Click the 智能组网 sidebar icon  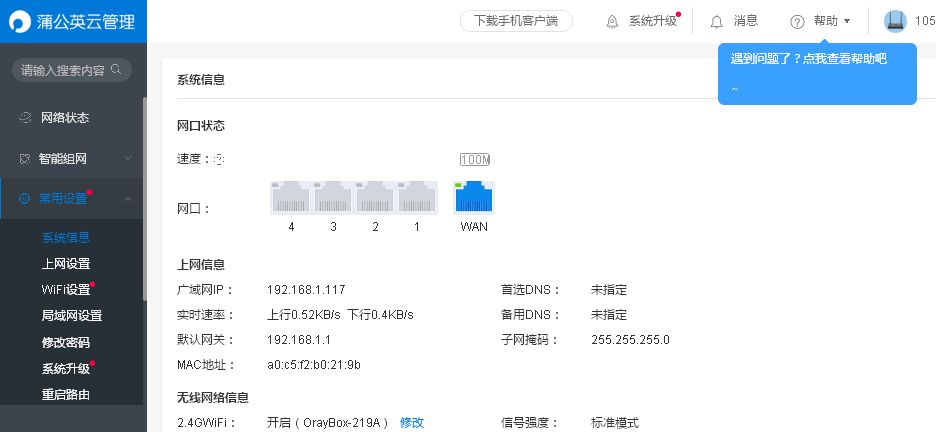[x=24, y=159]
